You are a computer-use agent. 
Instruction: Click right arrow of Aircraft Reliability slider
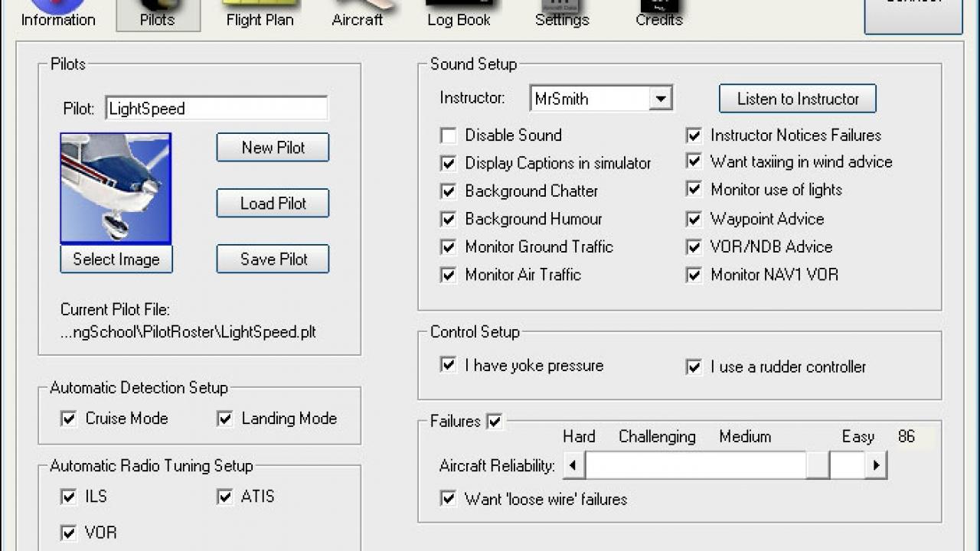coord(875,465)
